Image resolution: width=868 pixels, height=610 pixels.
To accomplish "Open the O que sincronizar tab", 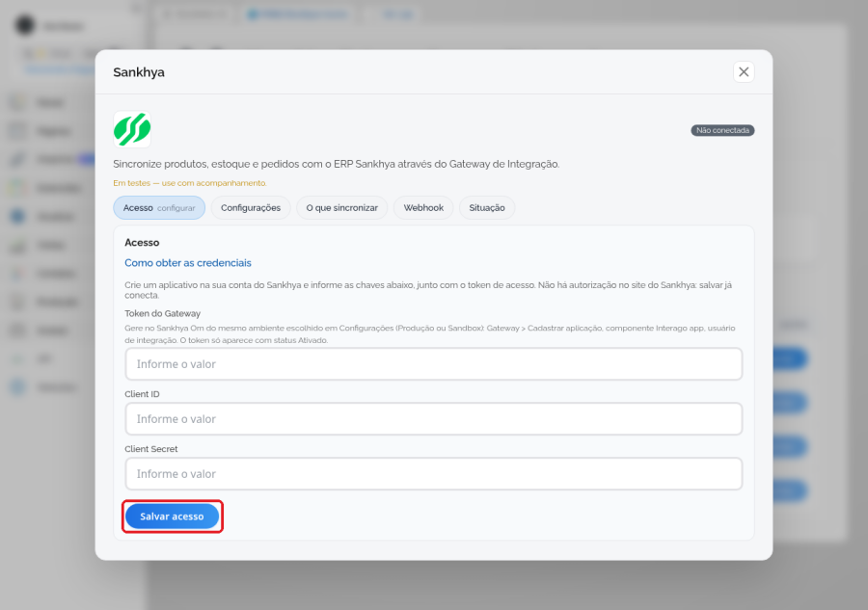I will tap(342, 208).
